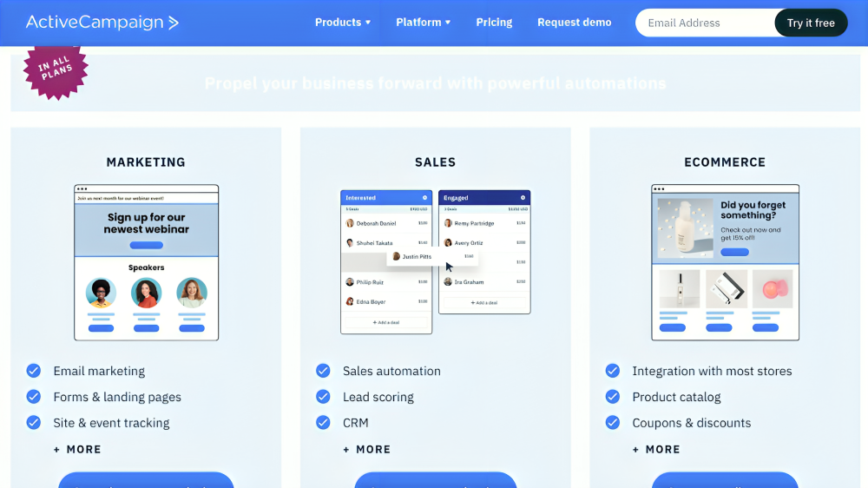Go to the Pricing page
The width and height of the screenshot is (868, 488).
click(494, 23)
